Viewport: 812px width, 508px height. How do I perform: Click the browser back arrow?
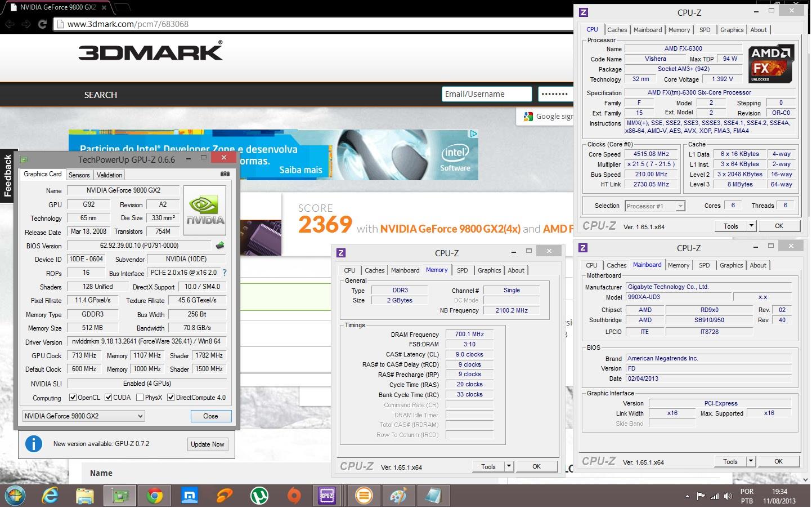pyautogui.click(x=9, y=24)
